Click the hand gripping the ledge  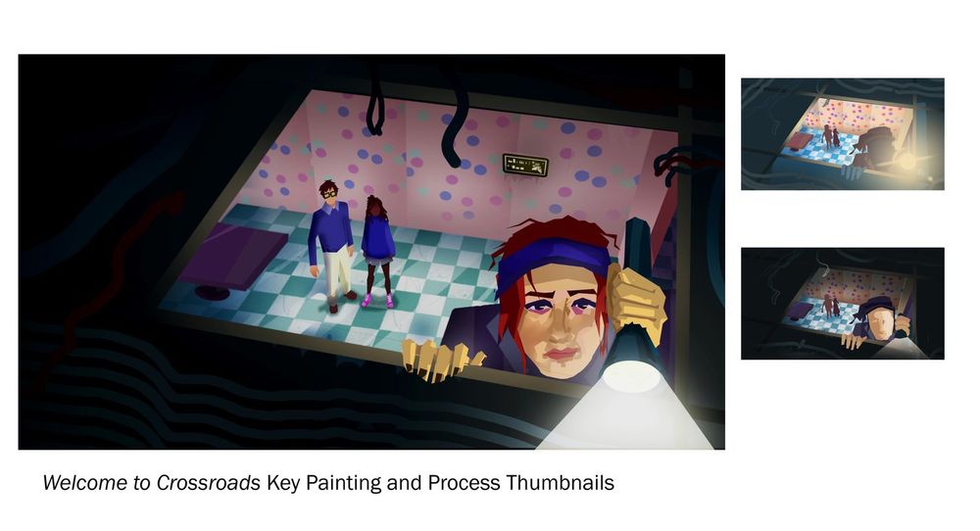click(x=441, y=360)
